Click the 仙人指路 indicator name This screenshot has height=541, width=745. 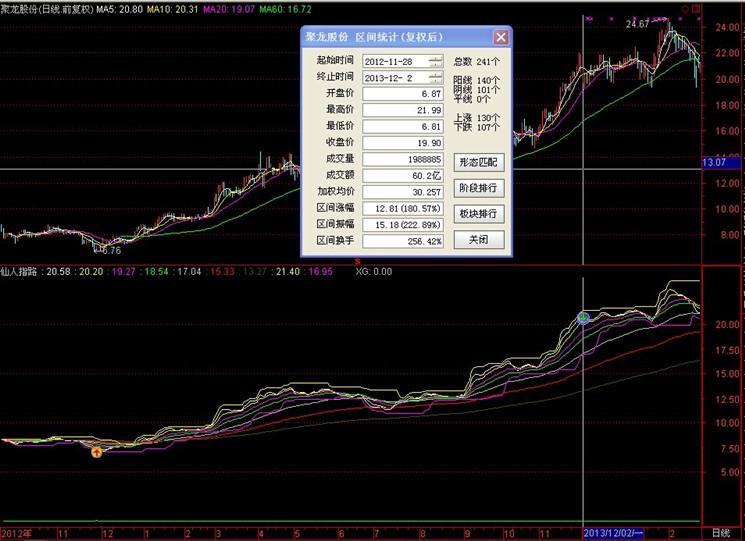[19, 272]
